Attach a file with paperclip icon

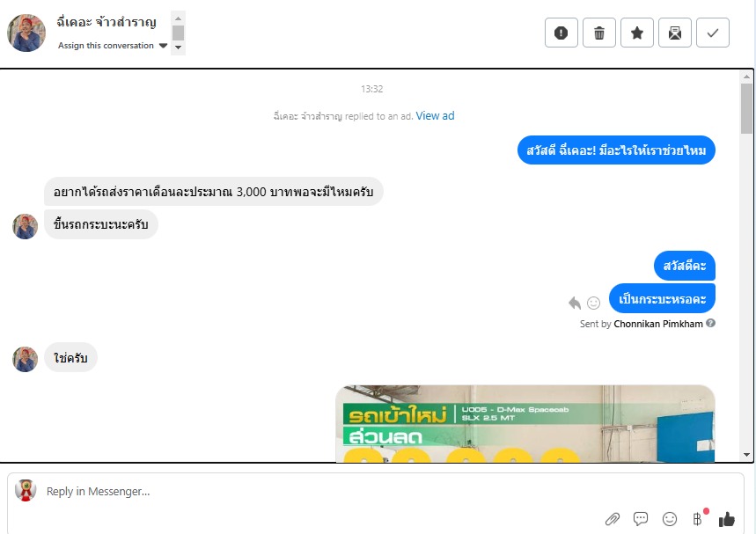click(x=613, y=519)
